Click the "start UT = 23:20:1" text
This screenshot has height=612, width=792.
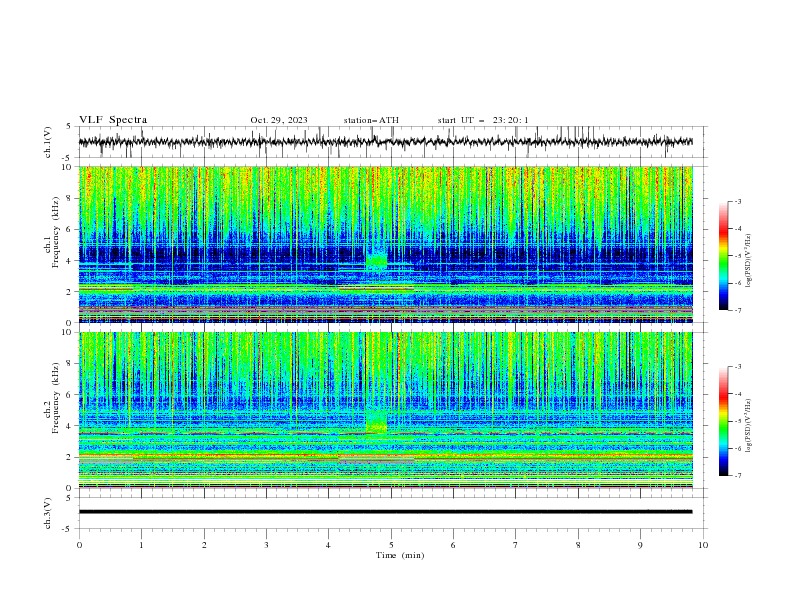[483, 120]
